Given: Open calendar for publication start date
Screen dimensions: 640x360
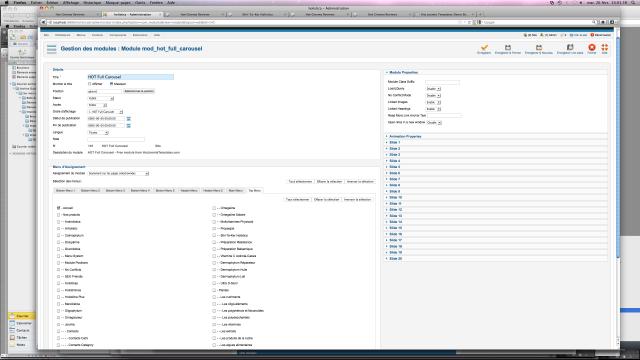Looking at the screenshot, I should (129, 119).
